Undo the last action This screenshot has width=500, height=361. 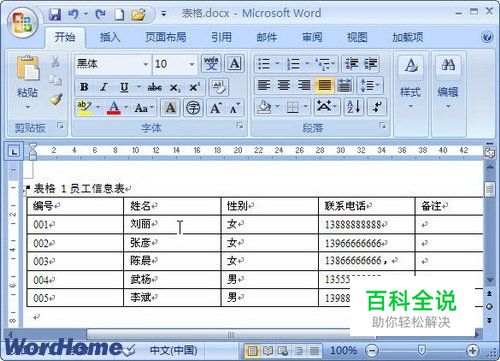pos(73,14)
